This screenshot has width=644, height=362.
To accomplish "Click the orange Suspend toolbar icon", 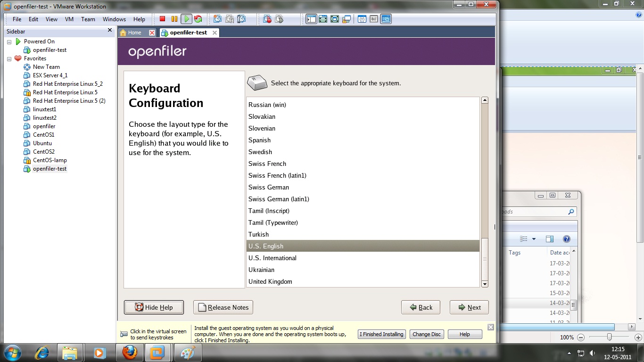I will [x=174, y=19].
